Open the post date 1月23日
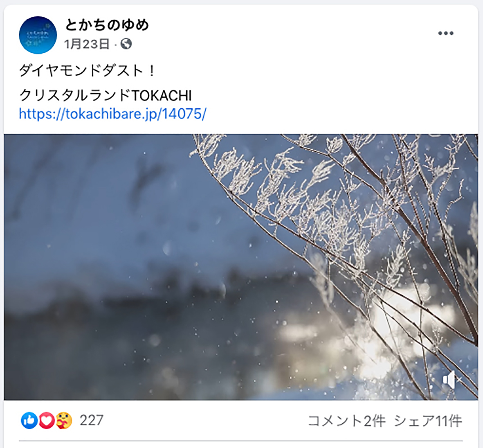 tap(87, 44)
